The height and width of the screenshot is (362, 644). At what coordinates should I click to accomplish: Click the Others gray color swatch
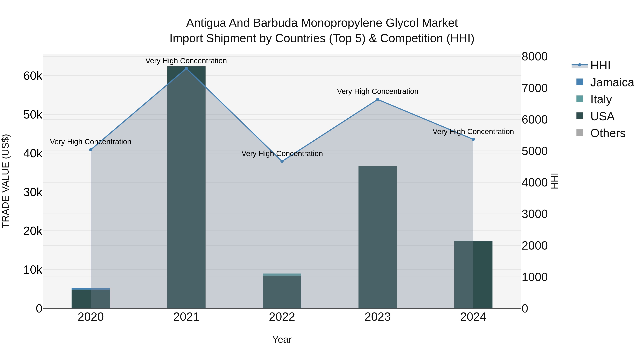pos(579,133)
